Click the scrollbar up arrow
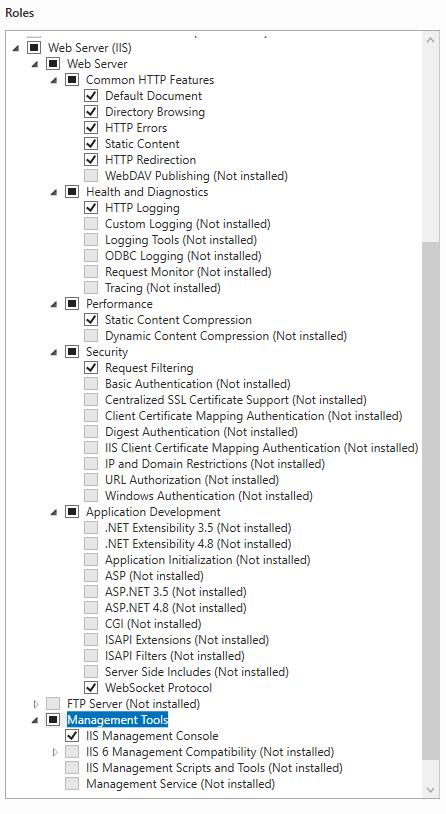 point(430,40)
